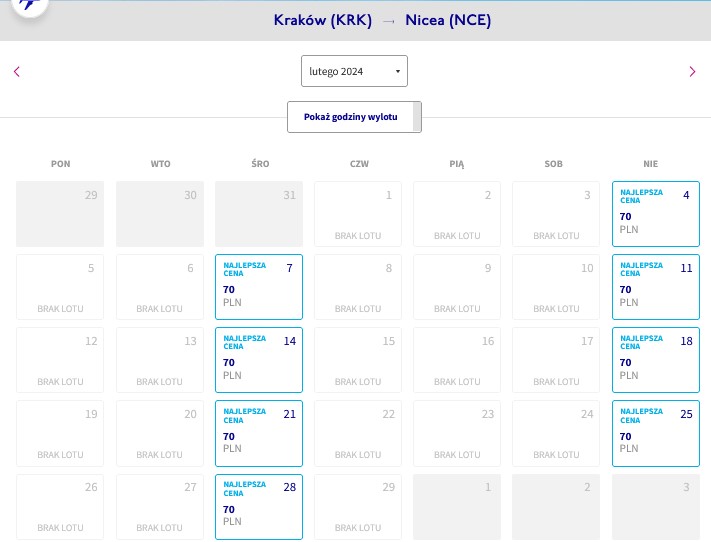The height and width of the screenshot is (542, 711).
Task: Click the day 13 cell marked BRAK LOTU
Action: (x=160, y=360)
